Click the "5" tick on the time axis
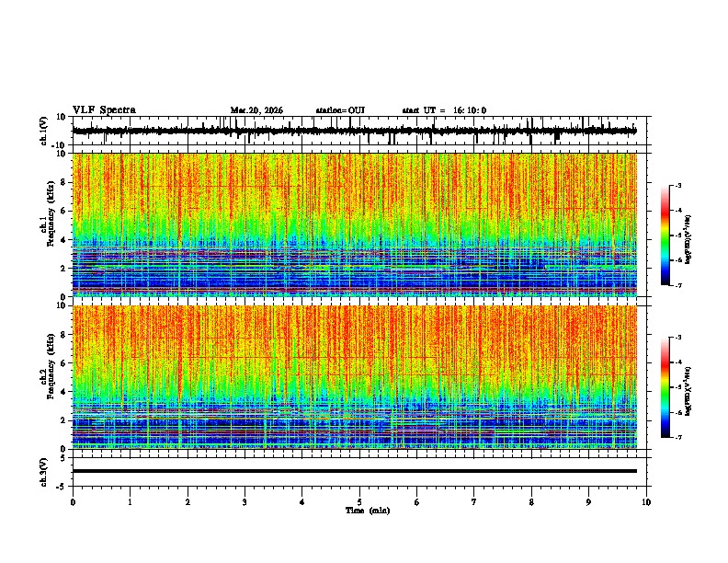This screenshot has width=728, height=563. [359, 502]
